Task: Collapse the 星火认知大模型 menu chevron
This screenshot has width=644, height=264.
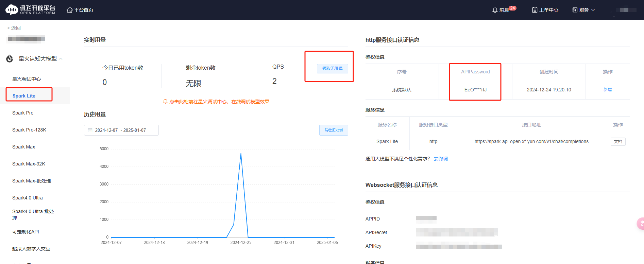Action: (x=61, y=59)
